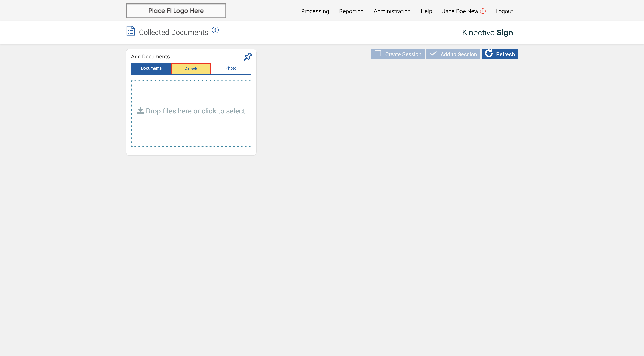Switch to the Documents tab

click(151, 68)
